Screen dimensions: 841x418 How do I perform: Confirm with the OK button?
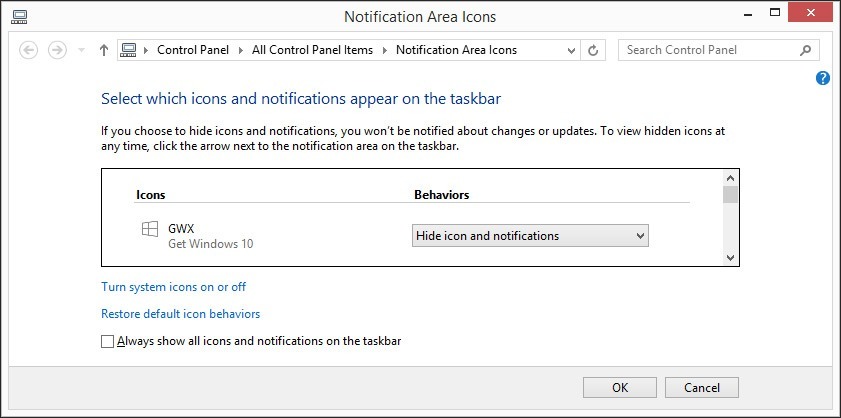click(619, 387)
